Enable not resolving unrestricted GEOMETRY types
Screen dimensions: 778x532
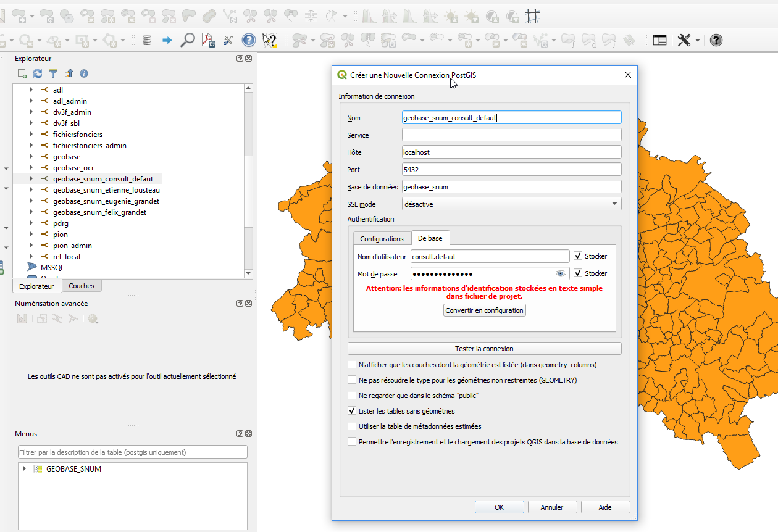352,380
